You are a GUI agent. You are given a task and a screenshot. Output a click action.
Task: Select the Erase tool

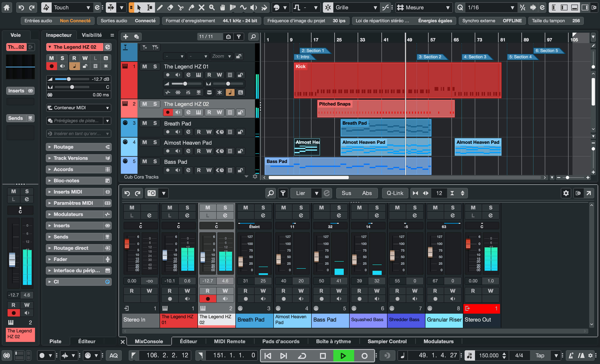point(170,7)
